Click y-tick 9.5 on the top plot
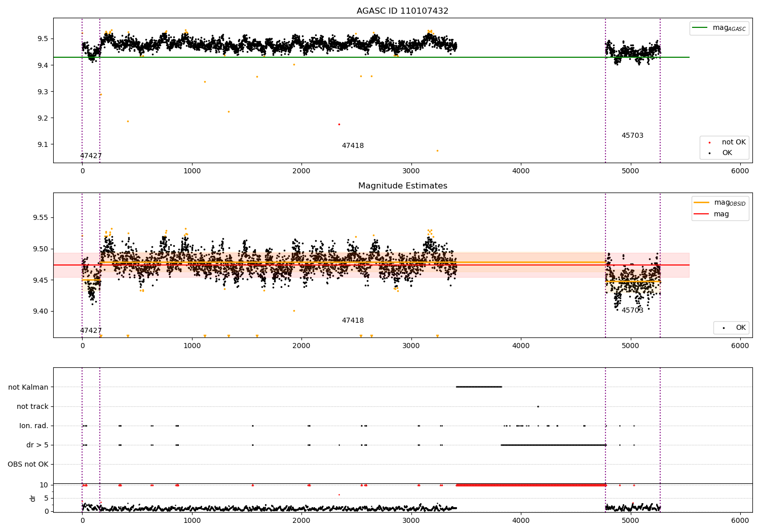 42,39
